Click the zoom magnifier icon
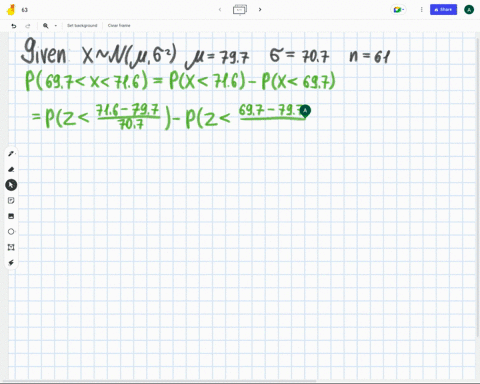The image size is (480, 384). click(x=46, y=26)
